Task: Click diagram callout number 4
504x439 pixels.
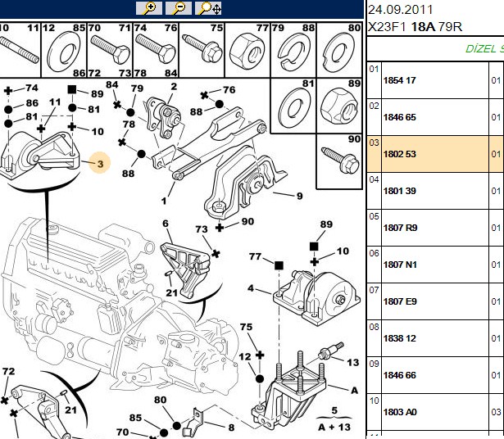Action: (251, 288)
